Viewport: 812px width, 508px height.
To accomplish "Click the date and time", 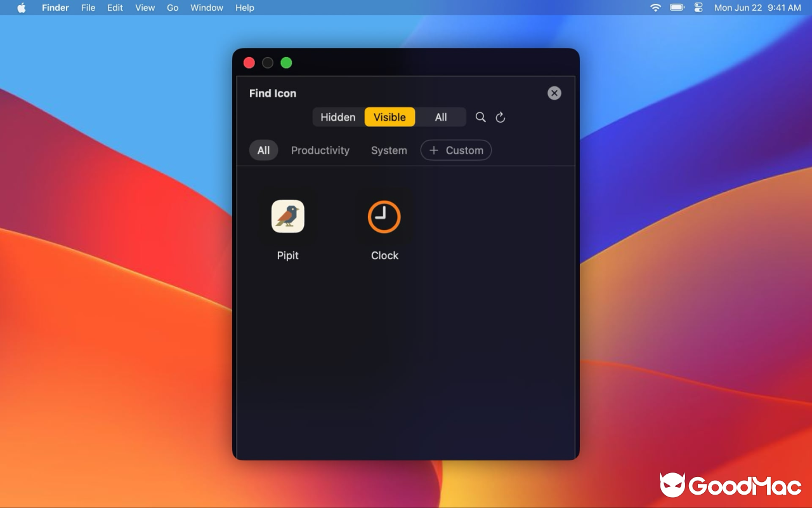I will point(757,8).
